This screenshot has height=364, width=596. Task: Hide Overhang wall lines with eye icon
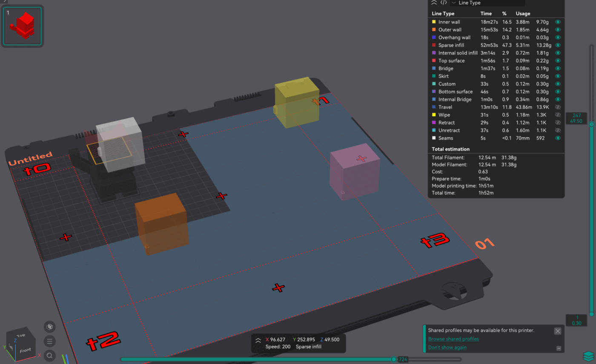558,37
